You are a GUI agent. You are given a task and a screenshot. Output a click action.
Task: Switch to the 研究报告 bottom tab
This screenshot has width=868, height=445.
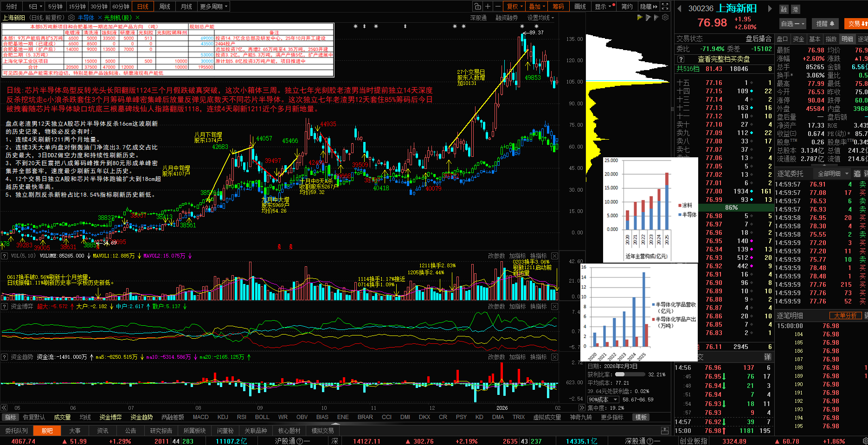[161, 431]
